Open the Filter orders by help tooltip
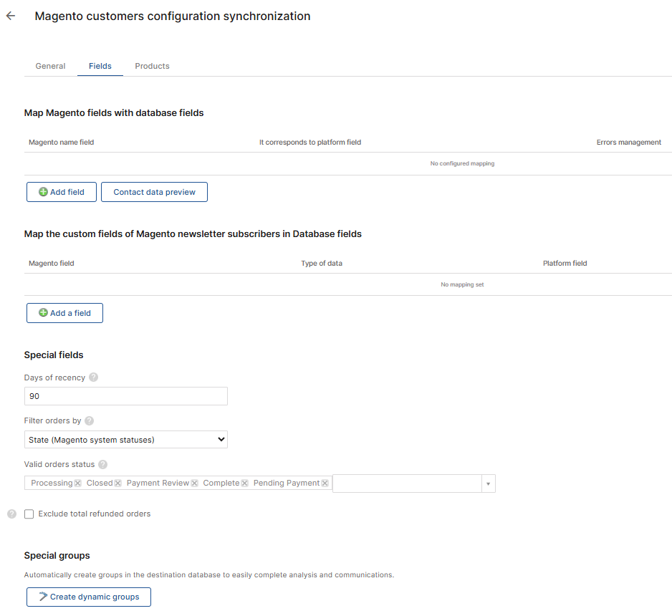672x616 pixels. pyautogui.click(x=88, y=420)
